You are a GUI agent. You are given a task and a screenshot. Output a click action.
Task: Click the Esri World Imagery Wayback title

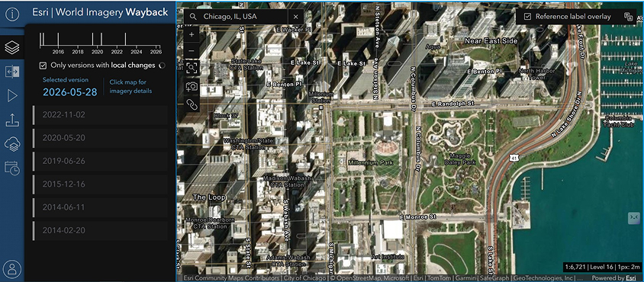pyautogui.click(x=100, y=12)
